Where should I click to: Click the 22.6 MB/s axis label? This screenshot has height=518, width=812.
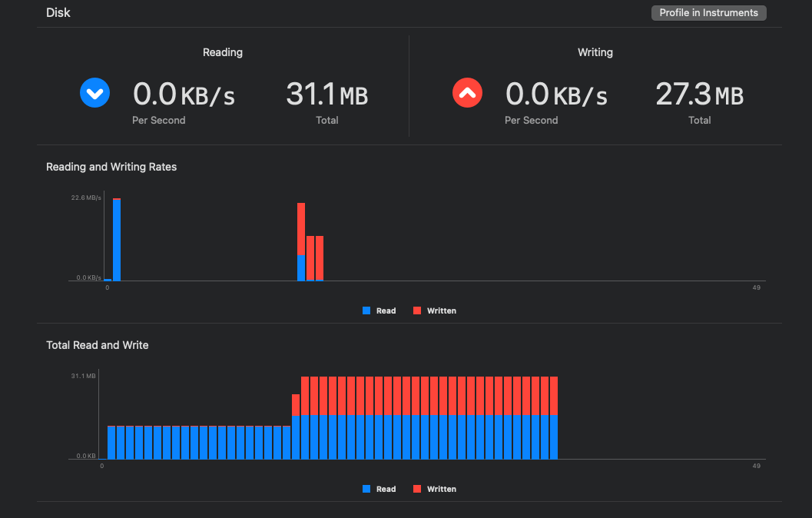[86, 198]
